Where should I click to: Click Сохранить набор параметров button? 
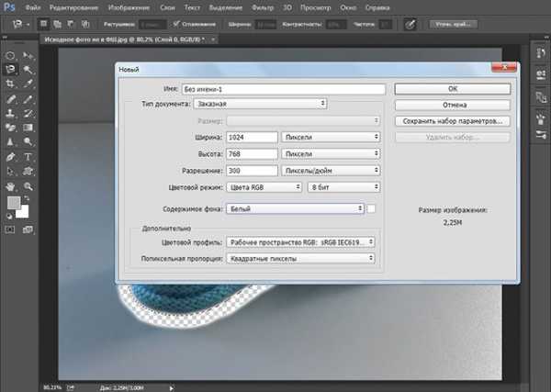tap(451, 121)
